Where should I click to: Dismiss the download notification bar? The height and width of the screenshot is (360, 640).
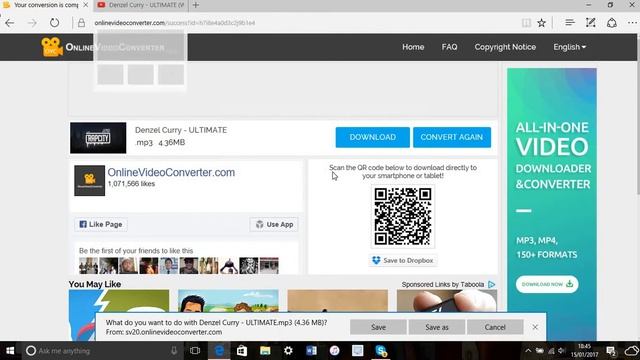535,327
